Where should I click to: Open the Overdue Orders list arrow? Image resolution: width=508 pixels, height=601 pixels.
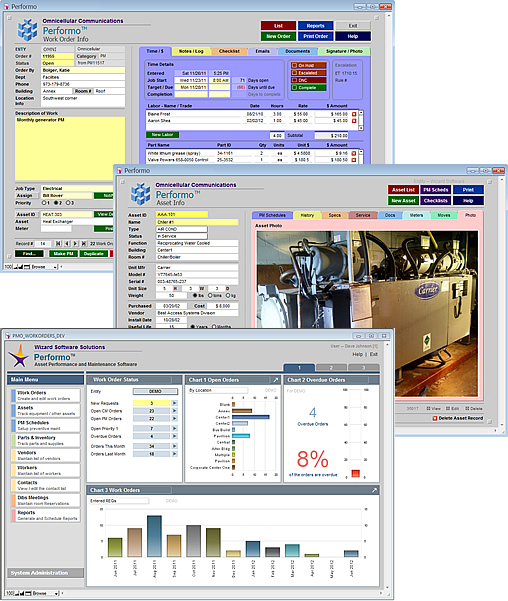[174, 436]
